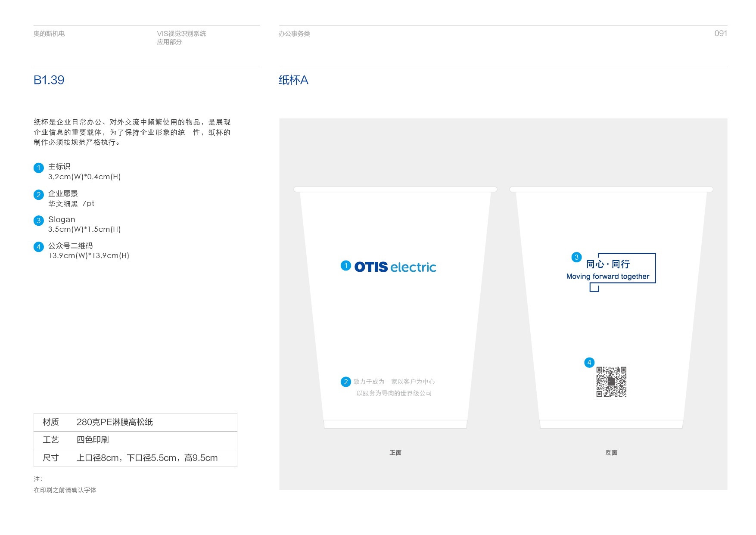Screen dimensions: 756x535
Task: Click the blue circle 4 beside 公众号二维码 in the legend
Action: pyautogui.click(x=39, y=247)
